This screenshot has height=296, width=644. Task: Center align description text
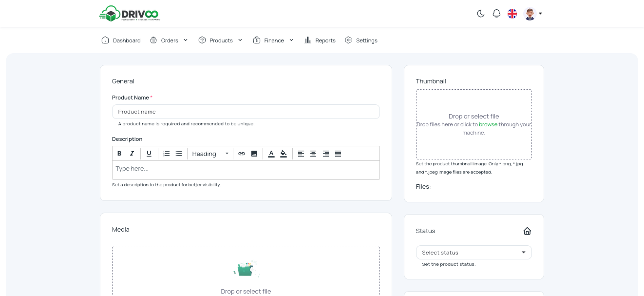(x=313, y=154)
